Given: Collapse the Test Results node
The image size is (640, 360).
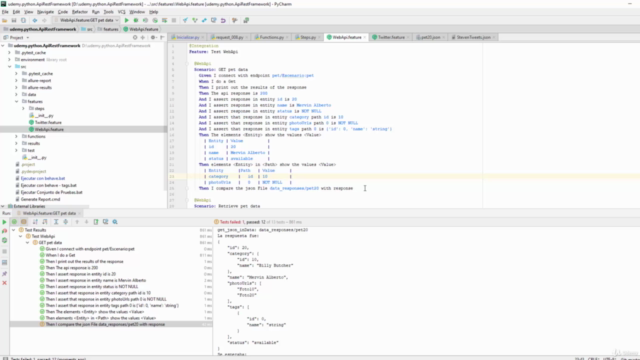Looking at the screenshot, I should [x=14, y=230].
